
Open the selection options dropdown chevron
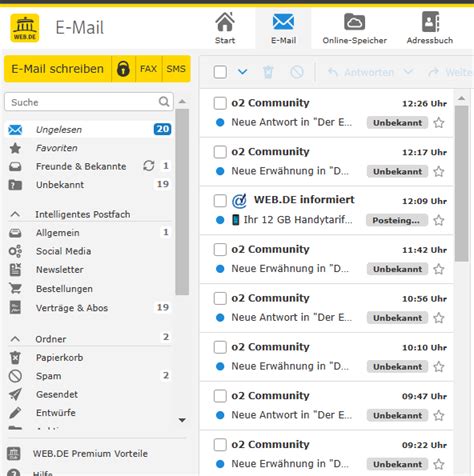243,72
